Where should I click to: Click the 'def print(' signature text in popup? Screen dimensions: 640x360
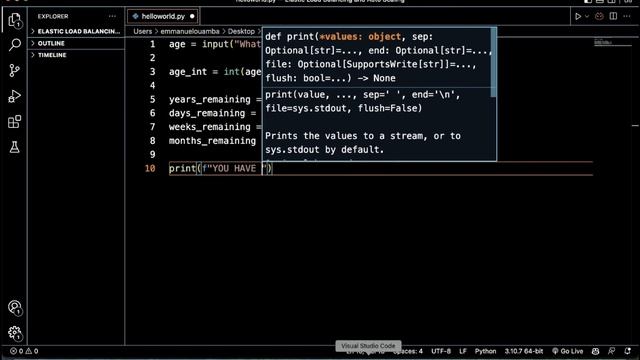coord(292,37)
